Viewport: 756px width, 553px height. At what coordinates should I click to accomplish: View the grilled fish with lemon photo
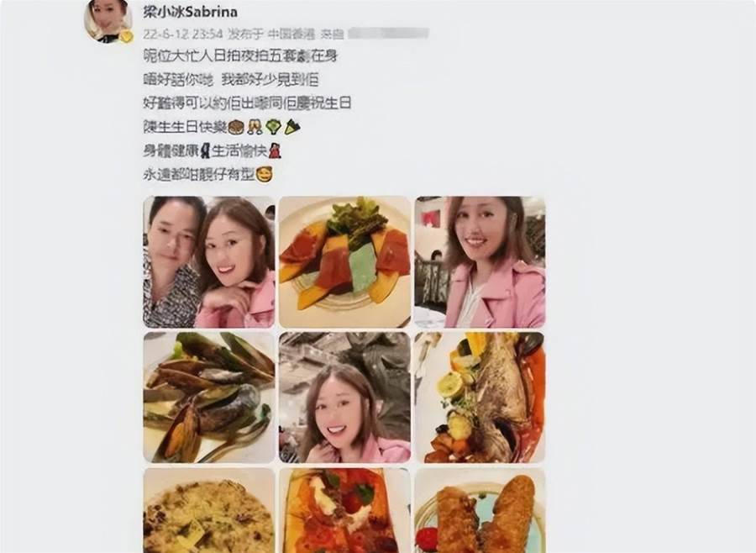480,398
